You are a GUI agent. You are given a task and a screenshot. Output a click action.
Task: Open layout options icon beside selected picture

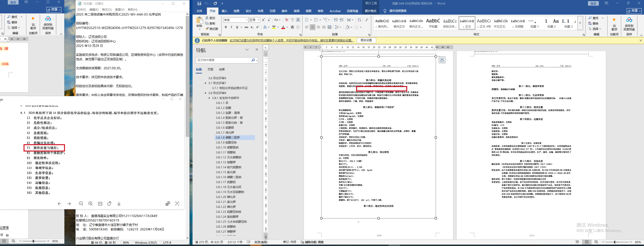pyautogui.click(x=442, y=60)
